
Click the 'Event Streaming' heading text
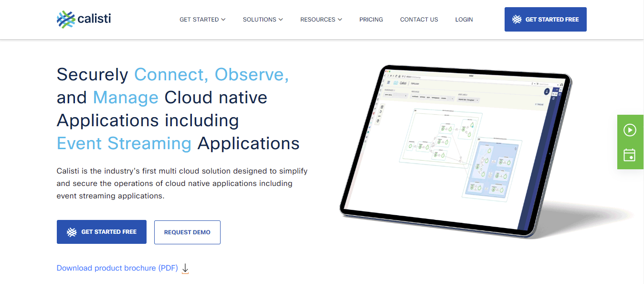(124, 143)
